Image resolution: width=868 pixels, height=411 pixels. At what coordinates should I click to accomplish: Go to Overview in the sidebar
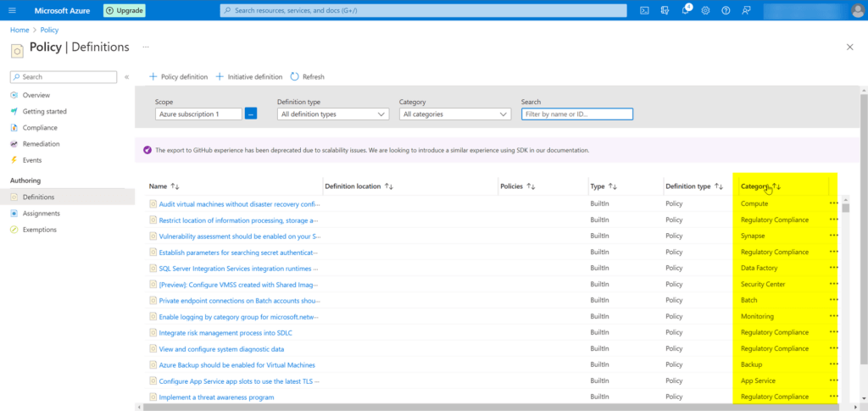[x=36, y=95]
